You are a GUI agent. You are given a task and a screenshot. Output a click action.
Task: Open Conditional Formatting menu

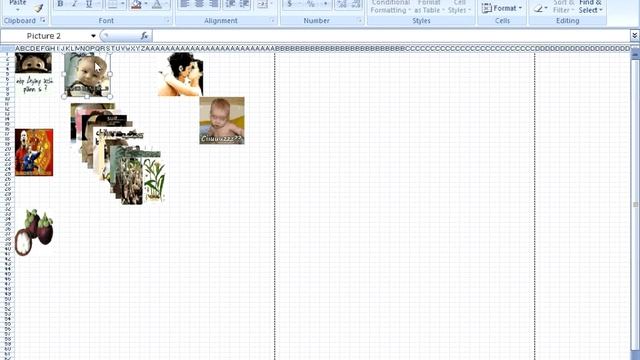click(391, 7)
